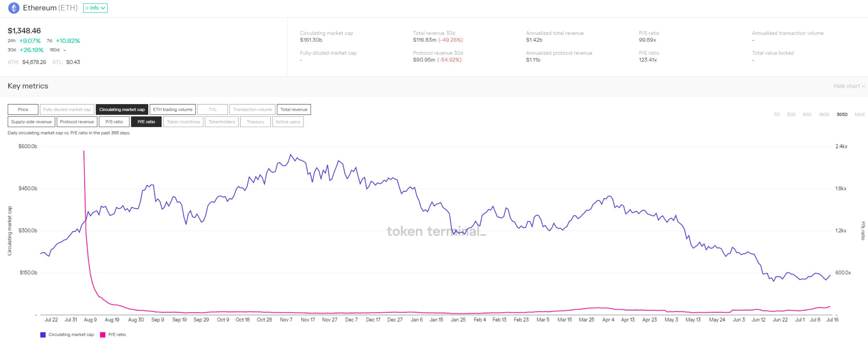Enable the P/S ratio metric
The height and width of the screenshot is (340, 868).
click(x=114, y=122)
